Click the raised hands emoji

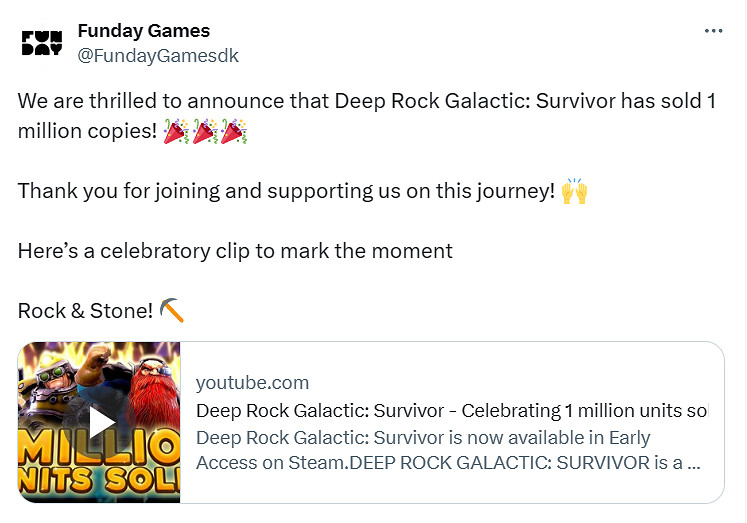tap(574, 191)
